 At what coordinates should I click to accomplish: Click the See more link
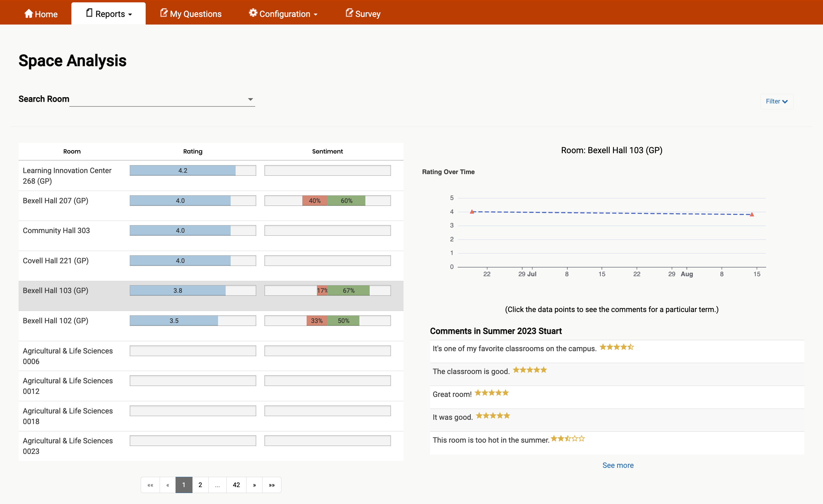tap(618, 465)
